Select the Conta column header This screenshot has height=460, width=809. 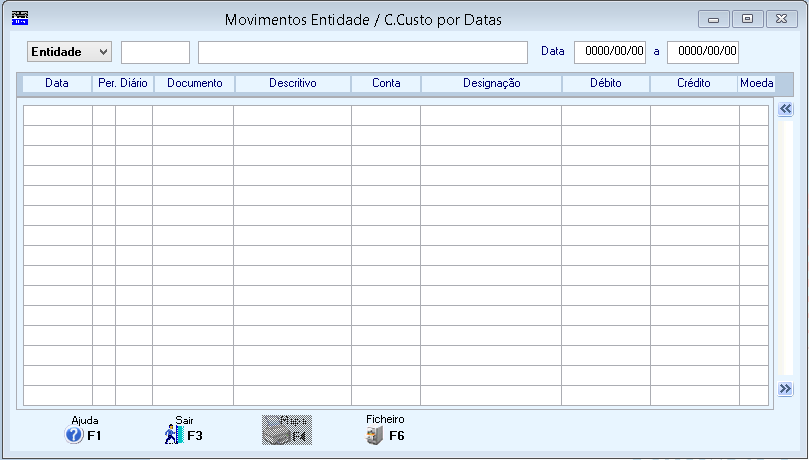click(386, 84)
